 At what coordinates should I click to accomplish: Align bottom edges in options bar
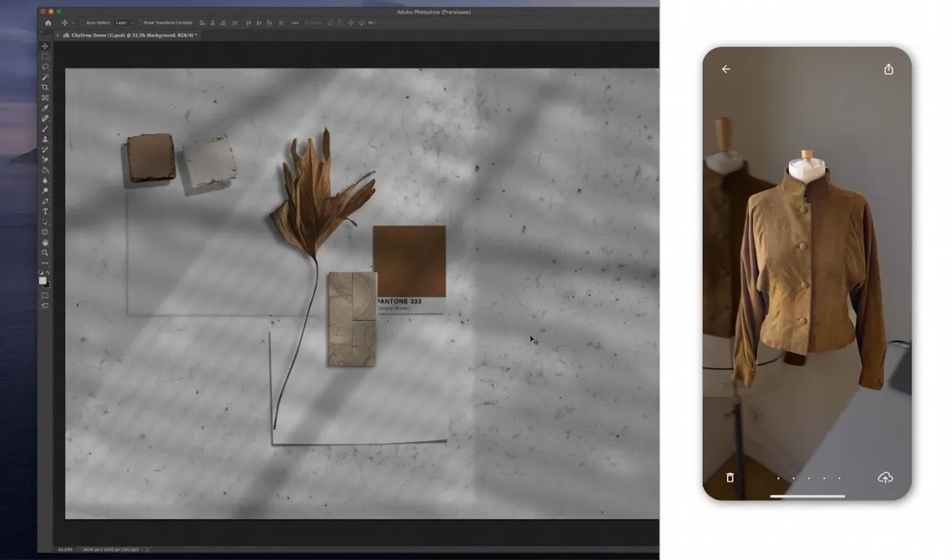point(269,23)
